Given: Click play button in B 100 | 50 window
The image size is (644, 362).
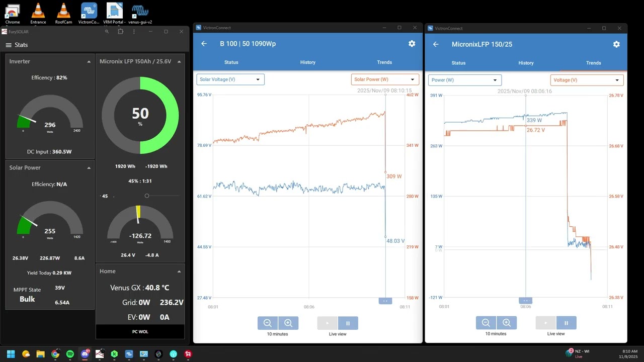Looking at the screenshot, I should (x=328, y=323).
